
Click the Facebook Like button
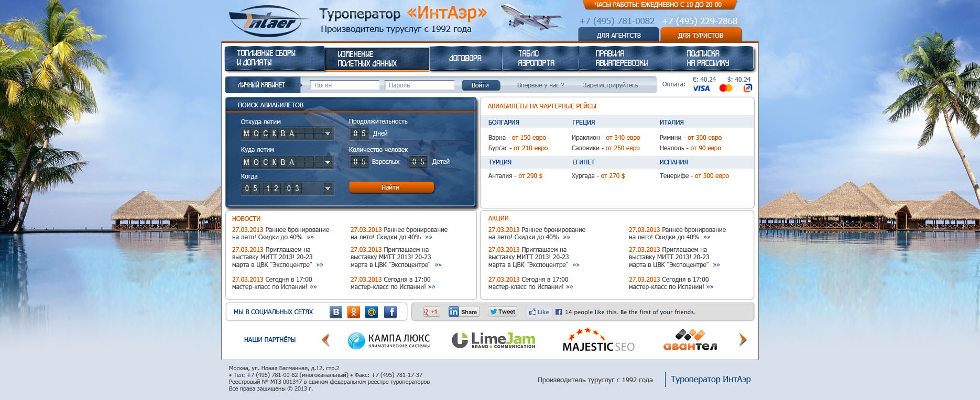click(539, 312)
